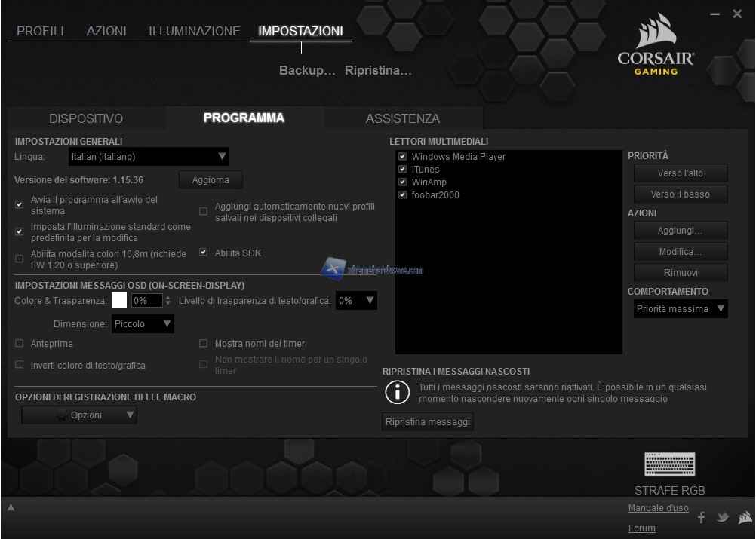
Task: Open the Priorità massima behavior dropdown
Action: [681, 308]
